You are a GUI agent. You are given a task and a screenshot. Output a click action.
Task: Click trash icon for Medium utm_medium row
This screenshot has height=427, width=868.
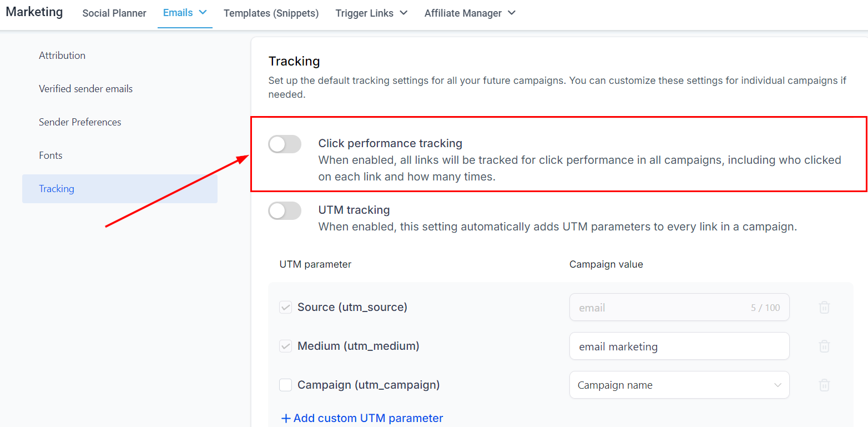click(x=824, y=346)
